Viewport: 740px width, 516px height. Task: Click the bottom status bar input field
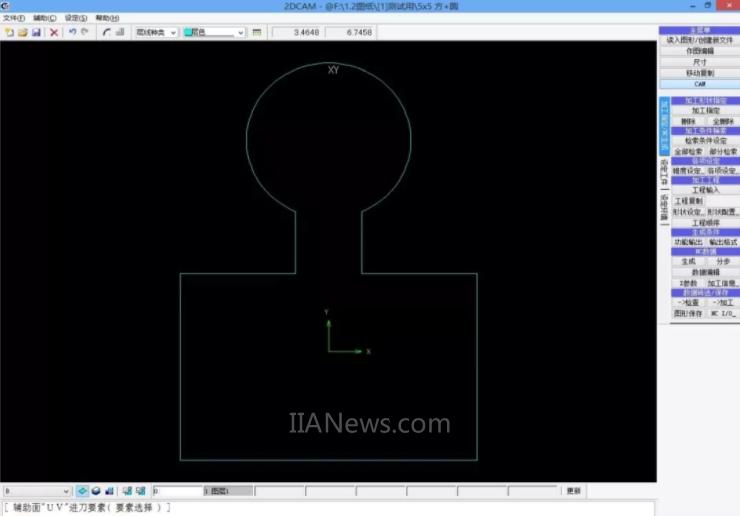[x=177, y=491]
